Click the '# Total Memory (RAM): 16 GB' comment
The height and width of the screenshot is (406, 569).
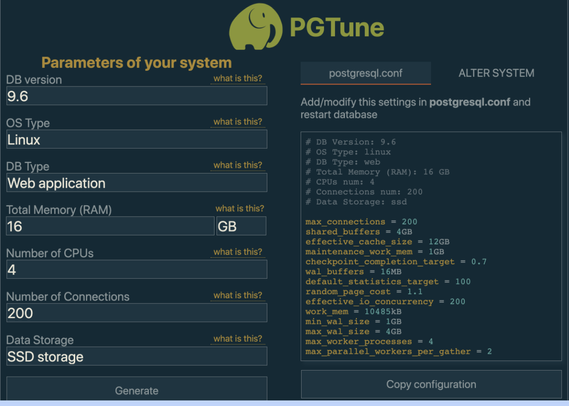377,172
